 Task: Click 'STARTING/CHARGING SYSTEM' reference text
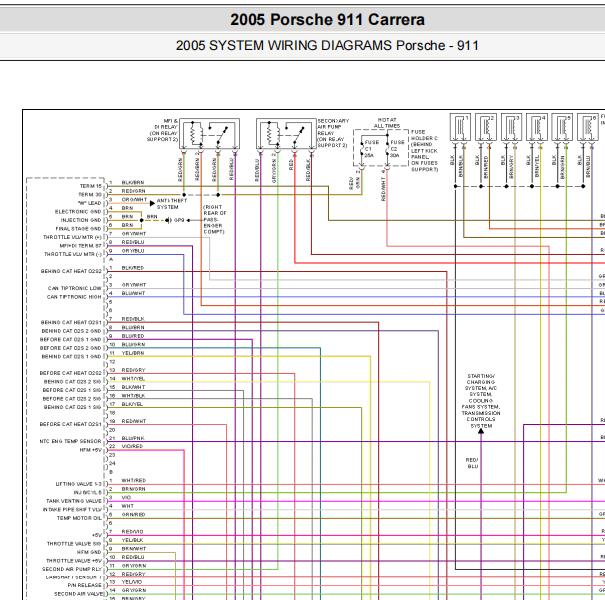click(481, 401)
